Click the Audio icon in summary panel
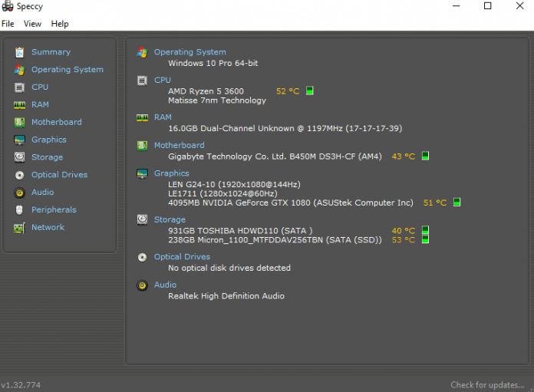This screenshot has width=534, height=392. click(x=142, y=285)
